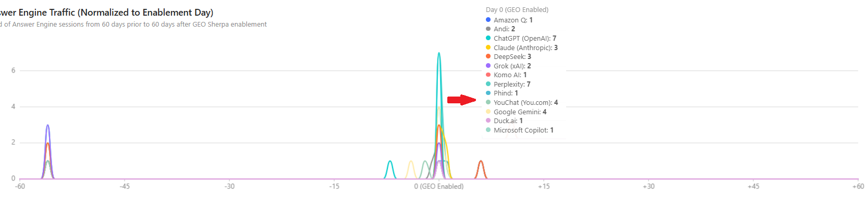Click the orange peak after GEO Enabled
Screen dimensions: 868x203
coord(481,162)
